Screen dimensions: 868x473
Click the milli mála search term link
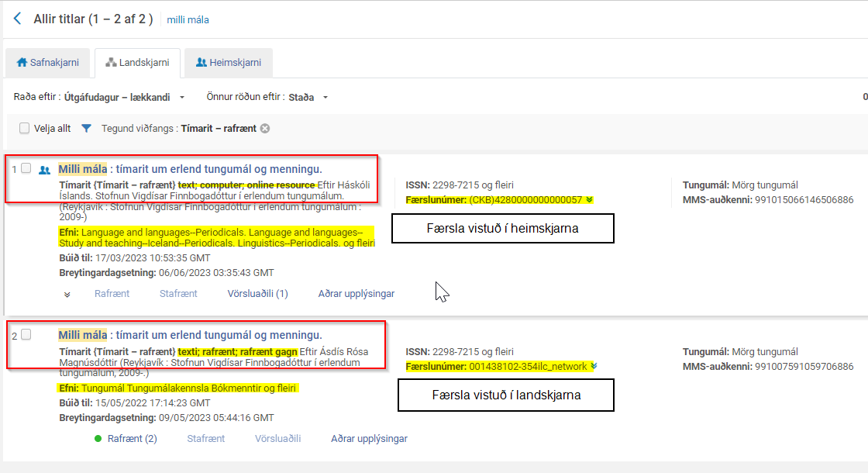(188, 19)
